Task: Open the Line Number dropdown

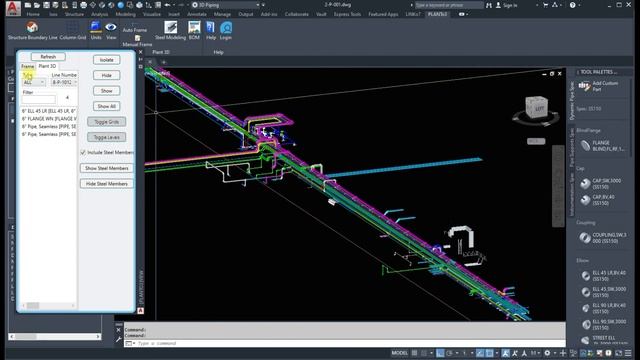Action: 64,82
